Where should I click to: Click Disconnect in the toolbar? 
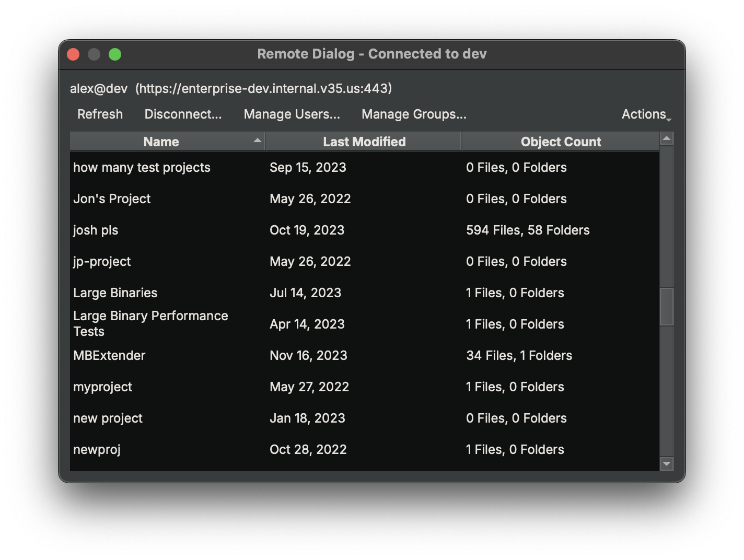pyautogui.click(x=182, y=114)
